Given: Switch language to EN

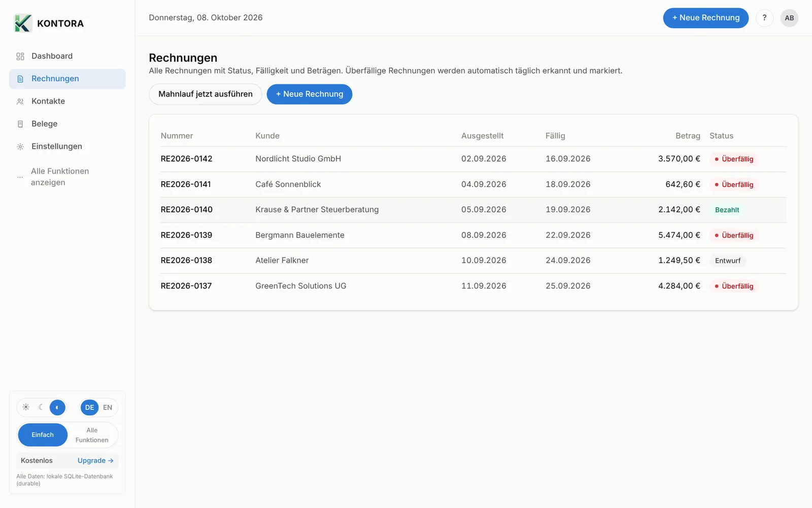Looking at the screenshot, I should point(108,407).
